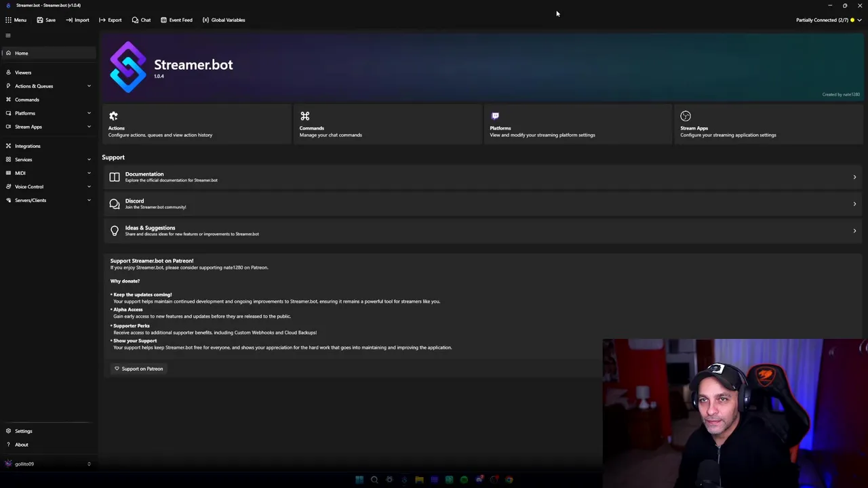This screenshot has height=488, width=868.
Task: Expand the Services chevron
Action: point(89,159)
